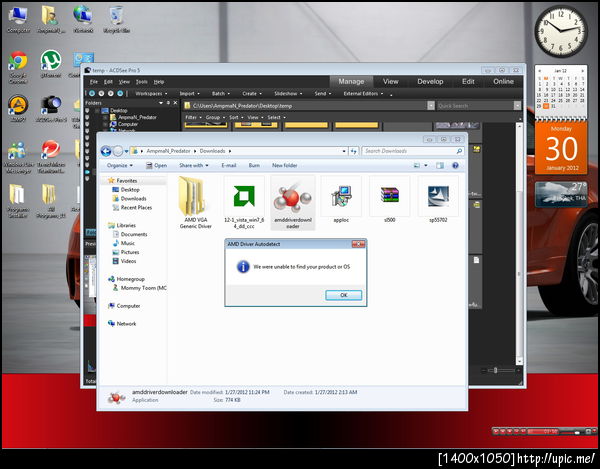Select the AMD VGA Generic Driver folder
Screen dimensions: 600x469
click(x=196, y=203)
